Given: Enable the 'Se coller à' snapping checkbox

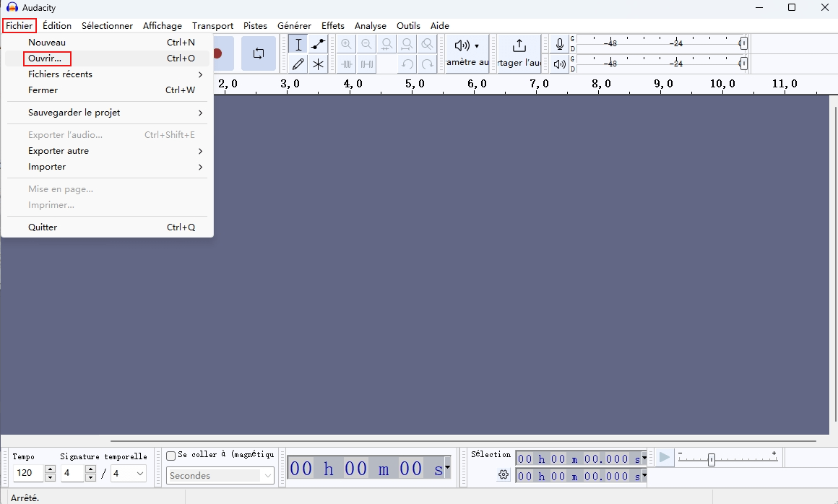Looking at the screenshot, I should [x=171, y=456].
